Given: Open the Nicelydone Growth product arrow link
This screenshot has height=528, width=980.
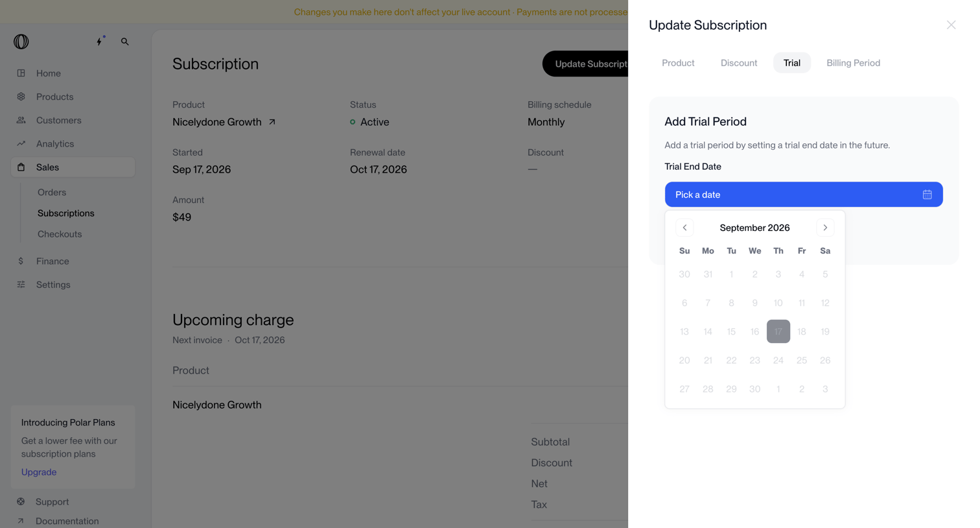Looking at the screenshot, I should (272, 122).
